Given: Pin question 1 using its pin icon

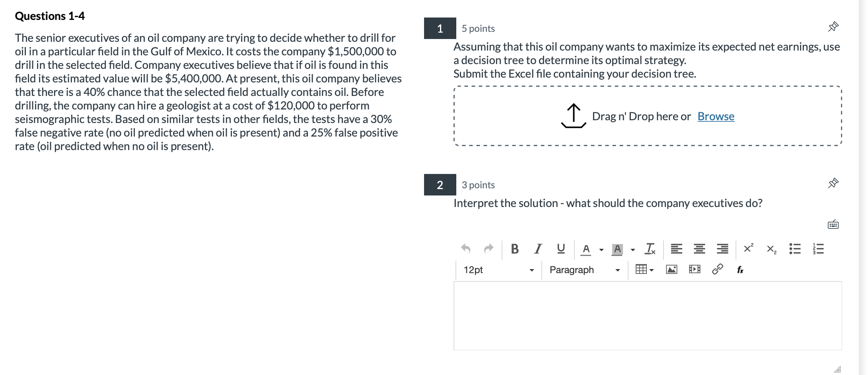Looking at the screenshot, I should pyautogui.click(x=834, y=26).
